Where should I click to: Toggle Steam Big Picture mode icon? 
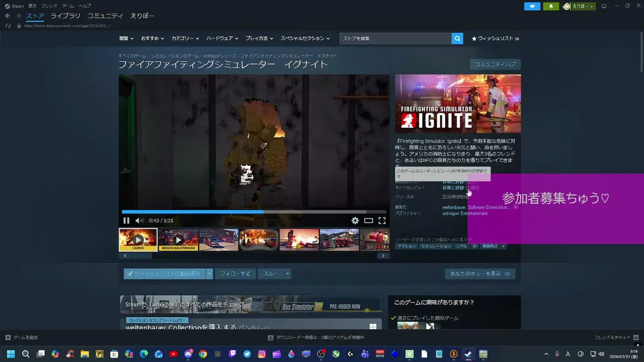click(x=604, y=6)
